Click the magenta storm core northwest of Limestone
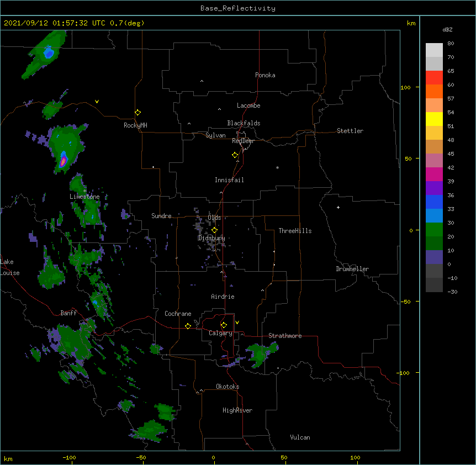Viewport: 476px width, 465px height. coord(63,161)
